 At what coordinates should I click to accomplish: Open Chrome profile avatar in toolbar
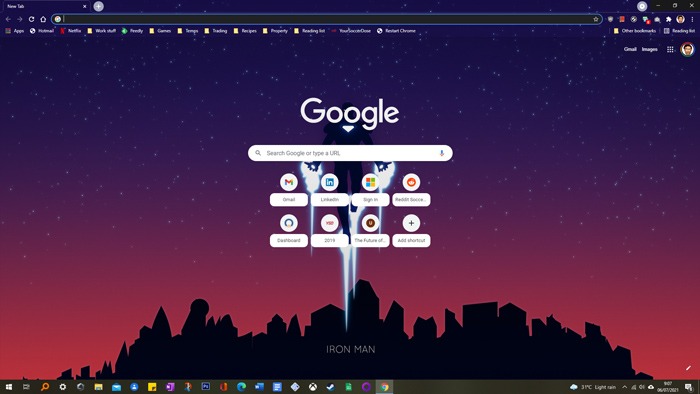tap(680, 19)
